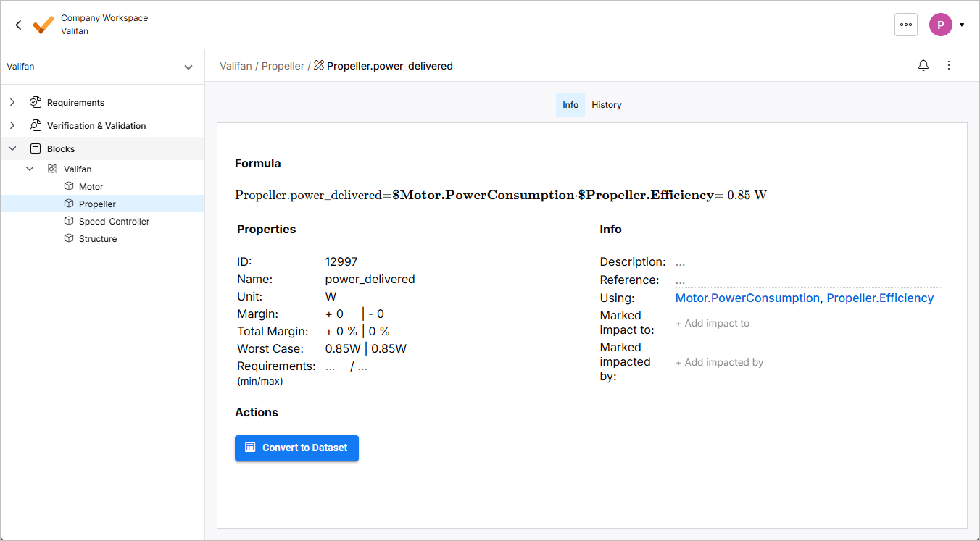Expand the Verification & Validation section

pyautogui.click(x=12, y=126)
